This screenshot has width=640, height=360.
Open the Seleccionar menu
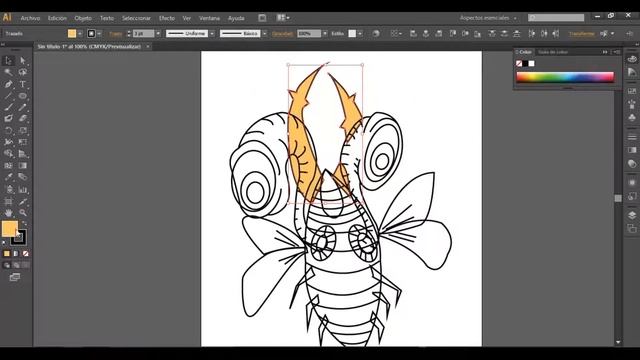click(136, 18)
